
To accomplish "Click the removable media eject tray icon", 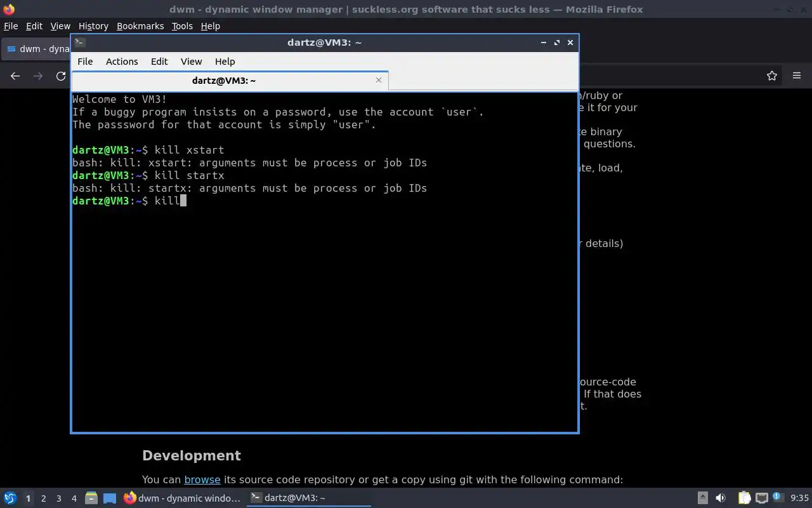I will coord(702,498).
